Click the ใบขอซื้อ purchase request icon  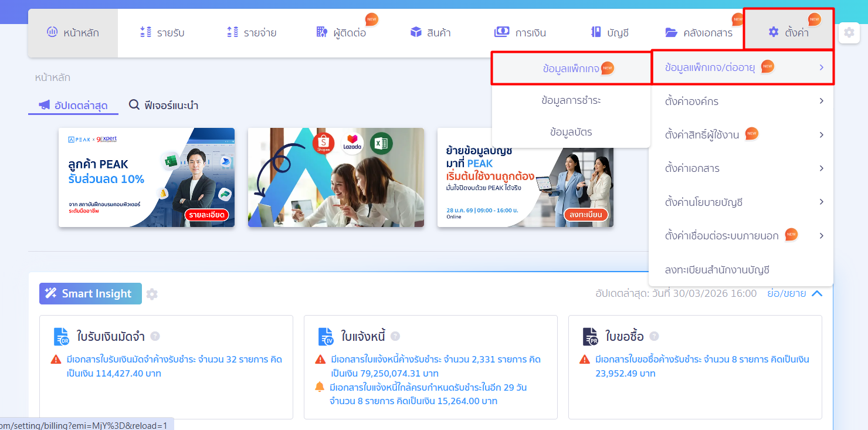(x=591, y=337)
